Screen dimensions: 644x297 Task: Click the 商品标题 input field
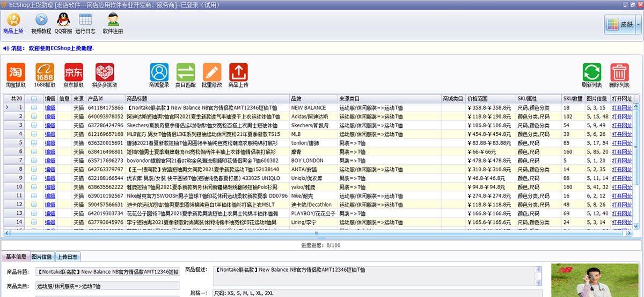(x=107, y=272)
